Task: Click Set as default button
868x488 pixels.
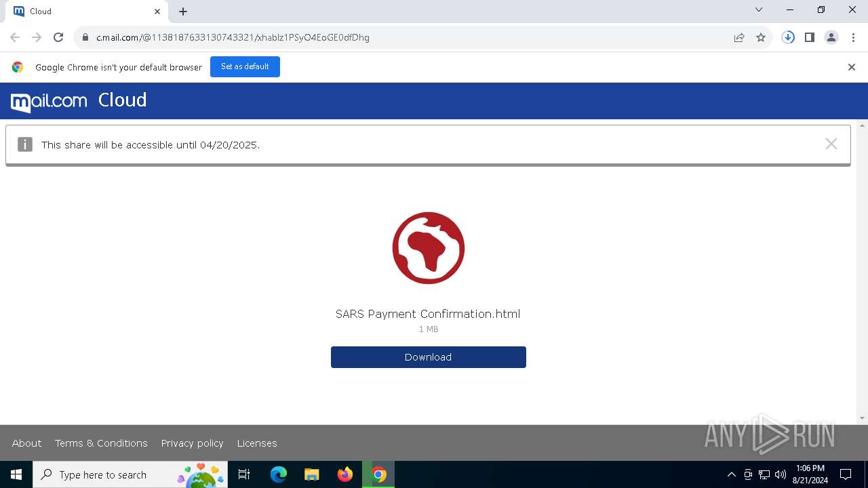Action: (245, 66)
